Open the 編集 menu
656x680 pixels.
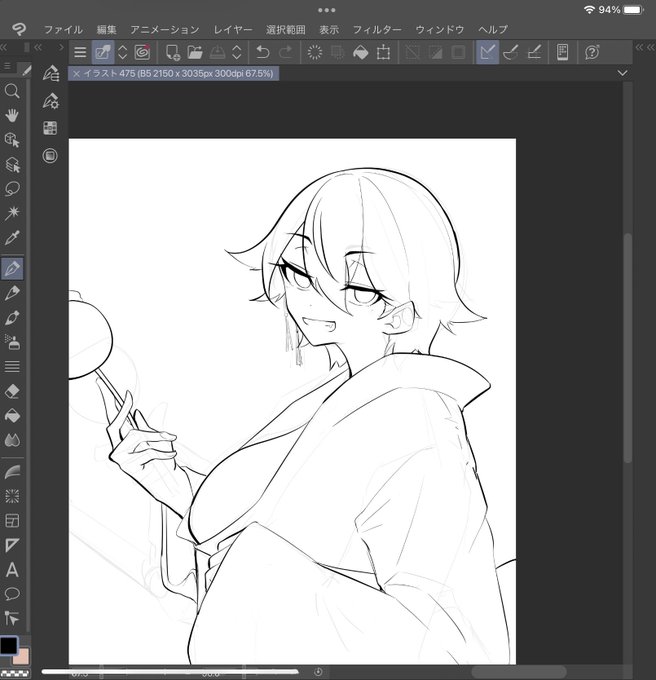[x=106, y=29]
